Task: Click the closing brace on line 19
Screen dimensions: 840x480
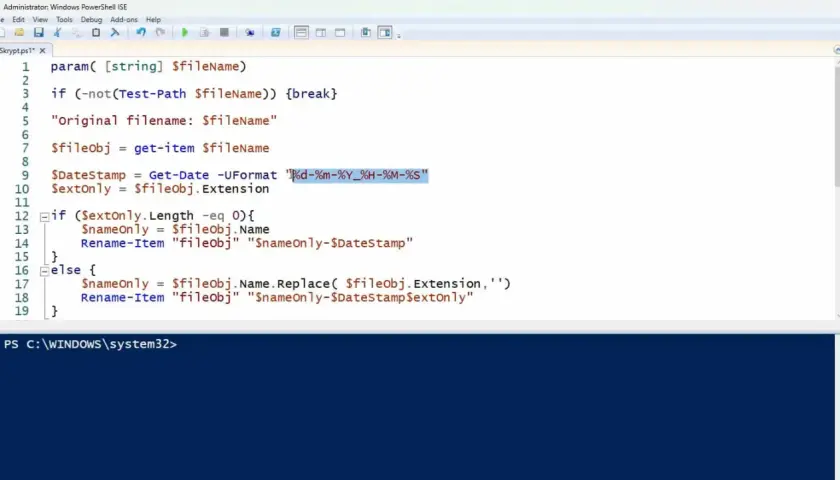Action: pos(54,311)
